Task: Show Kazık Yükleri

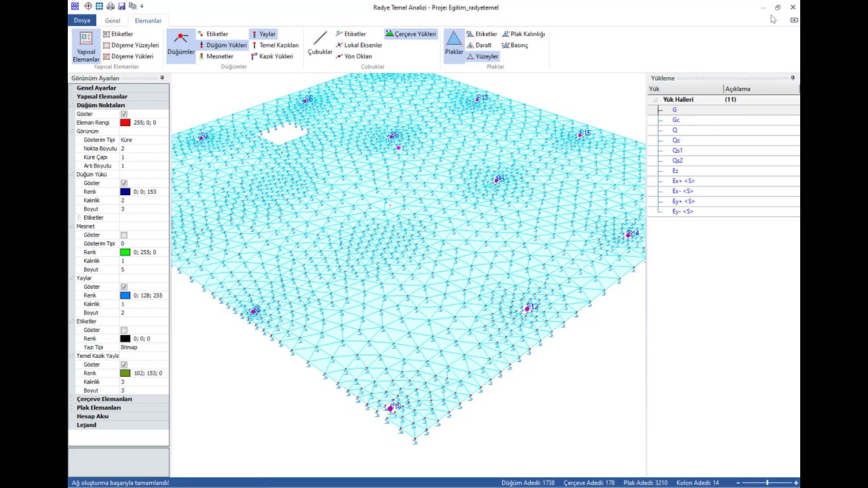Action: (x=272, y=56)
